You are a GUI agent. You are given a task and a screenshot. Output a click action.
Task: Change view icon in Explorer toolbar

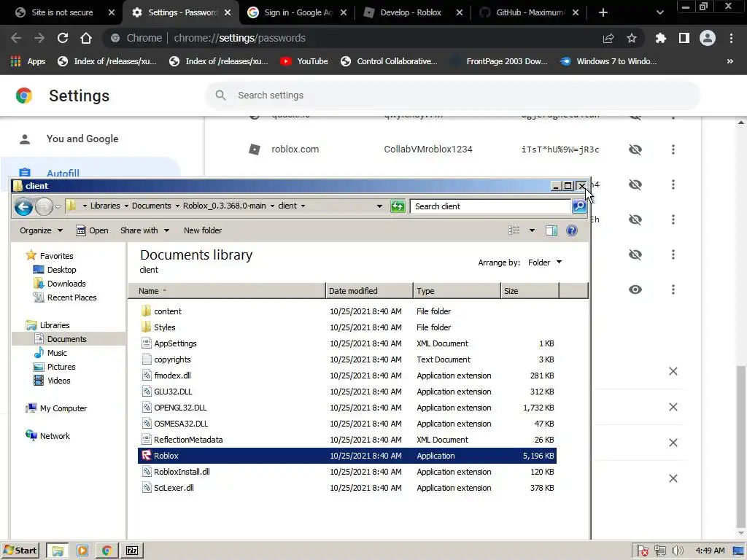(x=514, y=230)
